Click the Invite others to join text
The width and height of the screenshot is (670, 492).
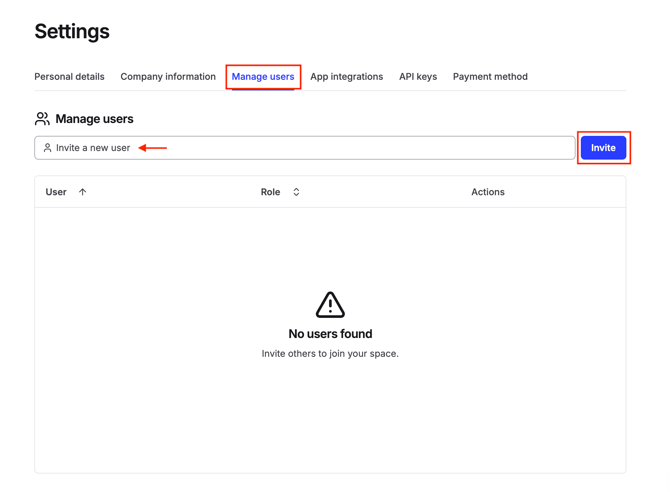click(x=330, y=354)
